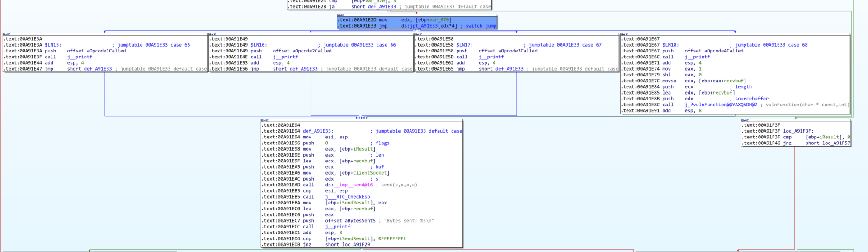Follow the aOpcode1Called offset reference
Viewport: 868px width, 252px height.
[96, 51]
